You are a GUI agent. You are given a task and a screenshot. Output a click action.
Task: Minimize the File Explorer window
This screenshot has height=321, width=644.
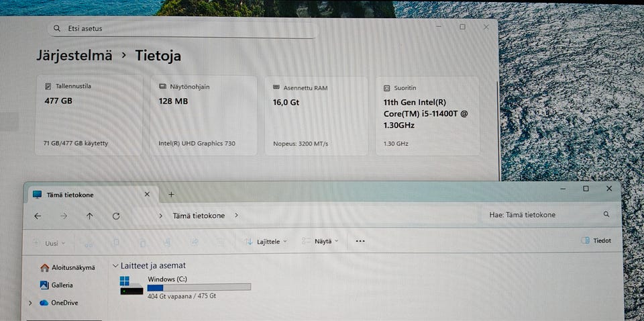coord(563,189)
